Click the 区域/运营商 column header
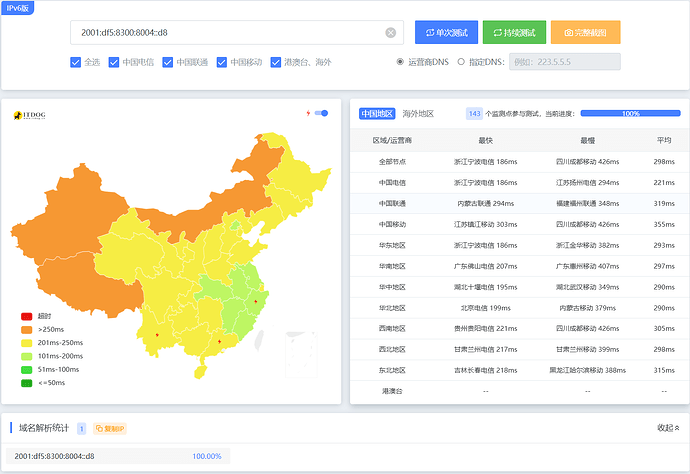This screenshot has width=690, height=474. tap(392, 140)
